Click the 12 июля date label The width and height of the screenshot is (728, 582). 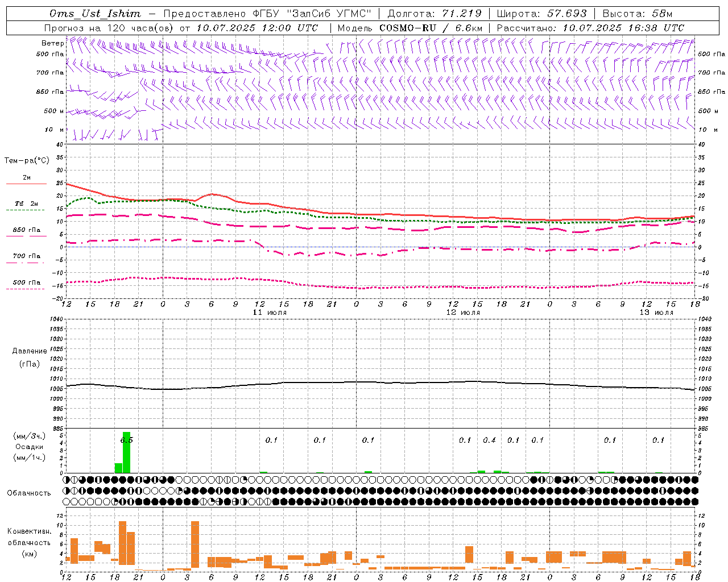[x=463, y=313]
